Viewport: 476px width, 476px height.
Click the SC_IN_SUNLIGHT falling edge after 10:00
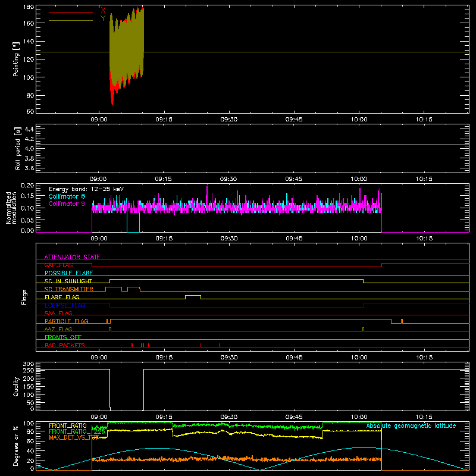(x=364, y=281)
